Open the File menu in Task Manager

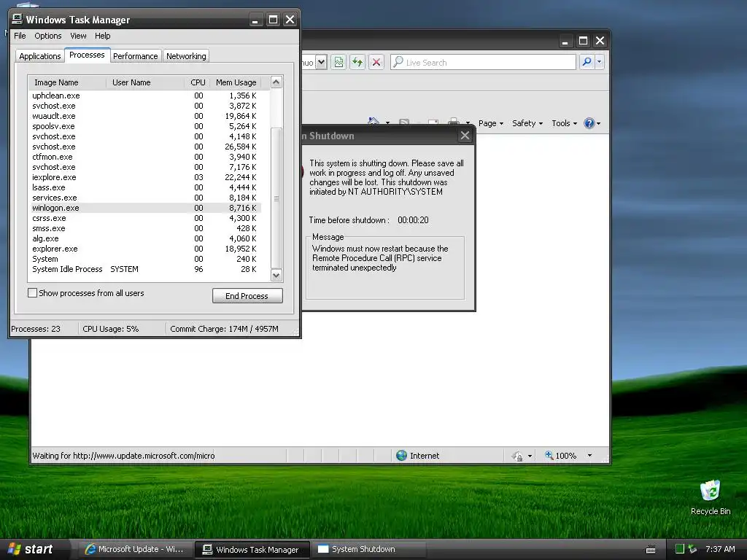coord(20,36)
